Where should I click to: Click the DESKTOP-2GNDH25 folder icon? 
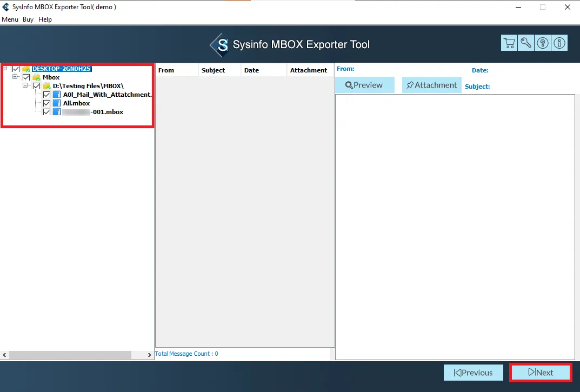pos(26,69)
